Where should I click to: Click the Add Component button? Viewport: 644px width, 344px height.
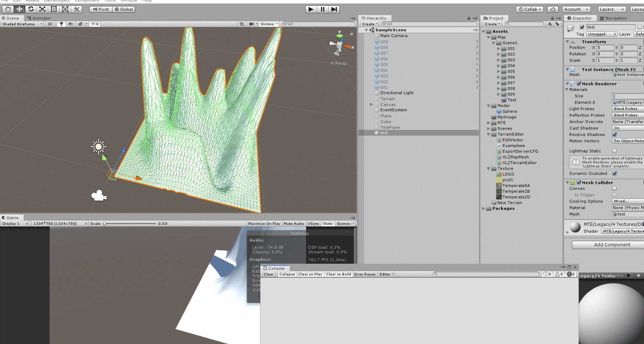click(x=612, y=245)
